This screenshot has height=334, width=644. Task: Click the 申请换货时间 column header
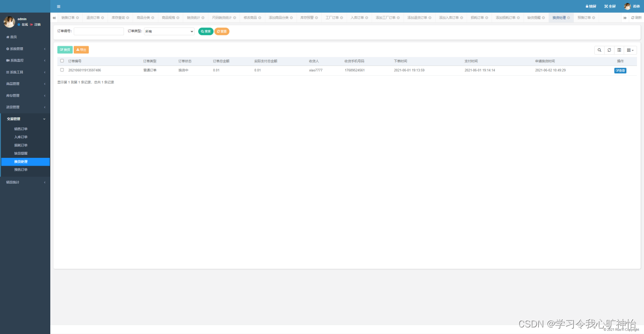coord(545,61)
